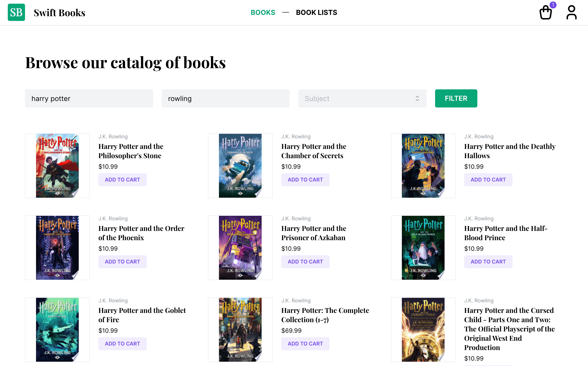The image size is (588, 366).
Task: Focus the author field containing rowling
Action: (x=225, y=98)
